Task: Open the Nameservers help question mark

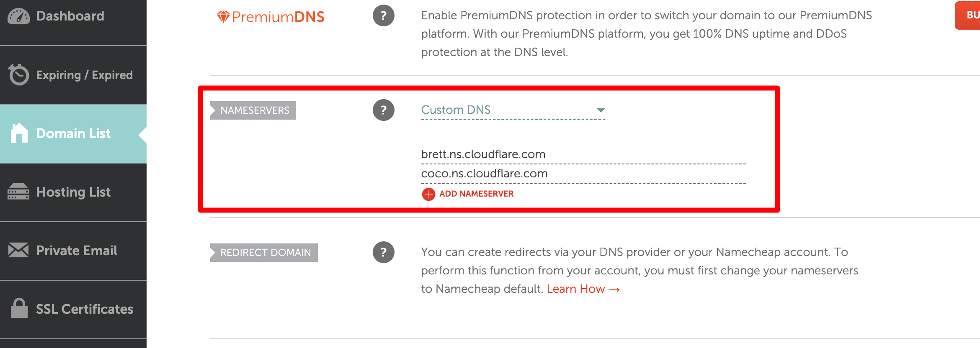Action: (383, 110)
